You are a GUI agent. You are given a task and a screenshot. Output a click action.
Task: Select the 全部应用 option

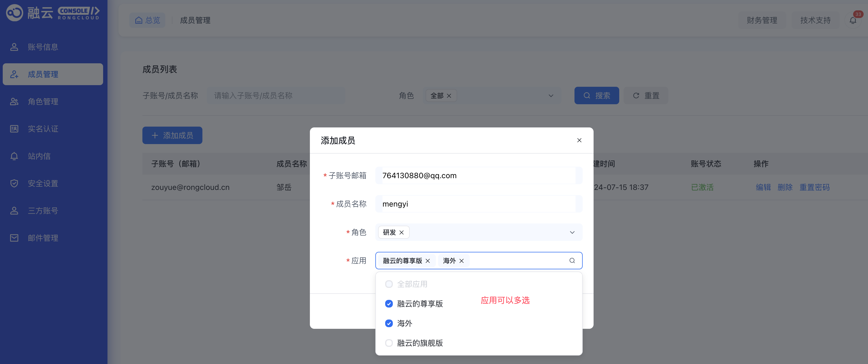[389, 284]
